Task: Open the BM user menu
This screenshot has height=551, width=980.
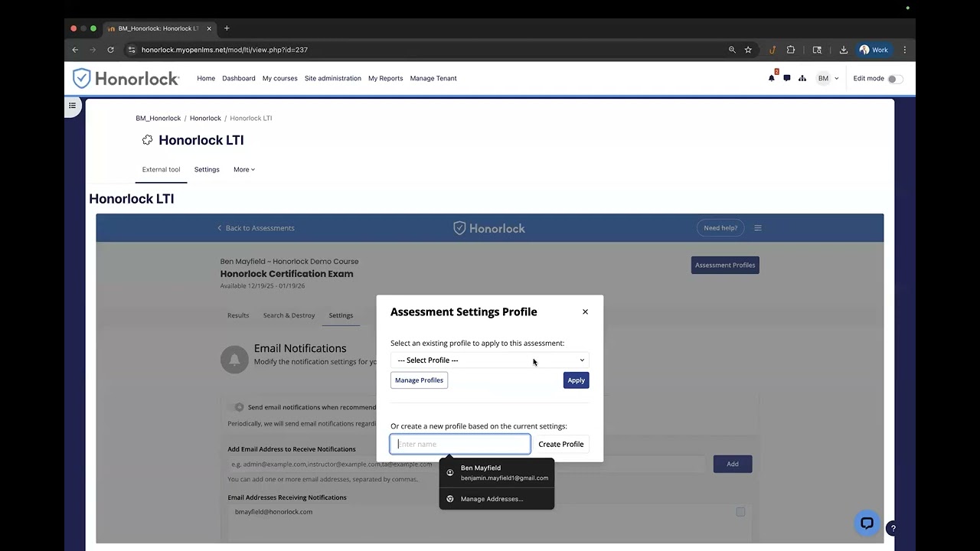Action: click(828, 78)
